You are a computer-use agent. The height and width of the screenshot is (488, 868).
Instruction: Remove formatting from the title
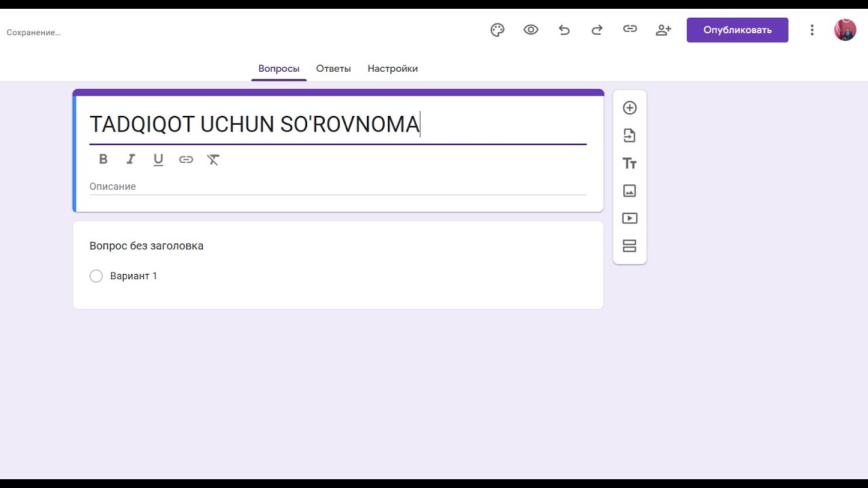click(x=213, y=159)
